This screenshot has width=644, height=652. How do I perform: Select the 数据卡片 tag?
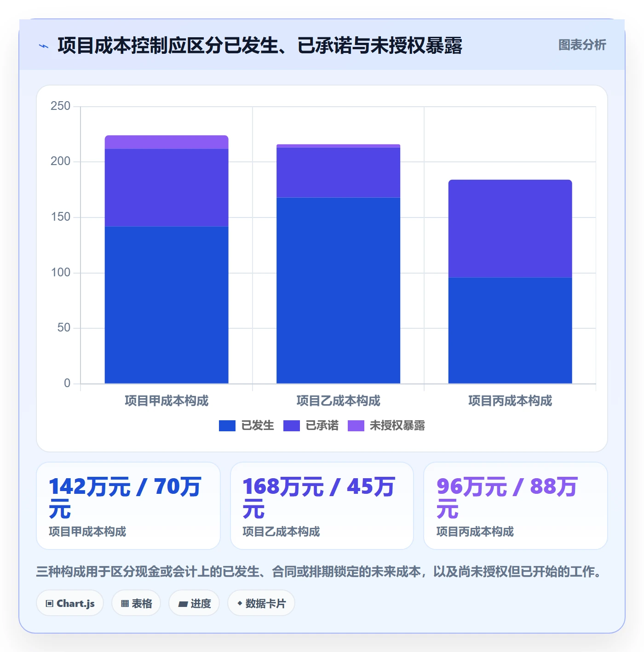[x=261, y=603]
